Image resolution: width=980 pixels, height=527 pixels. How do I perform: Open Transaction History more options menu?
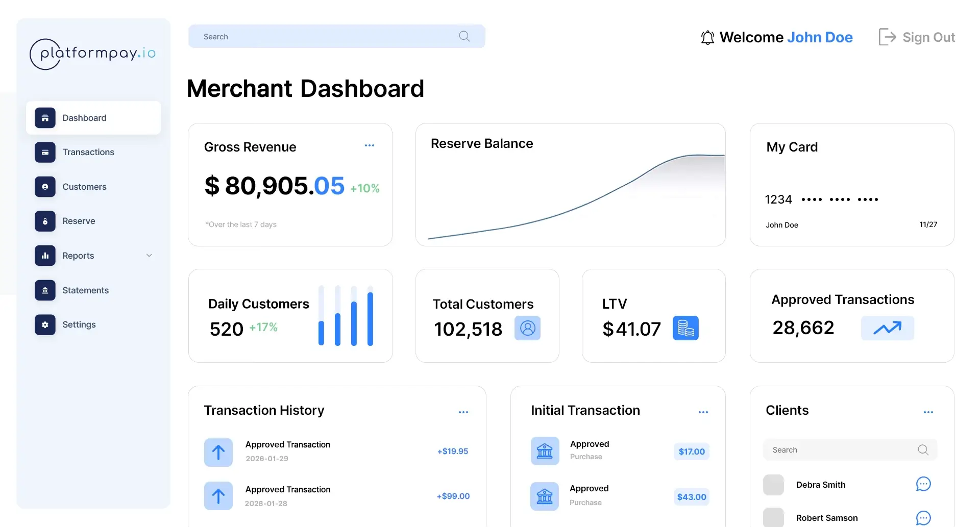(463, 412)
